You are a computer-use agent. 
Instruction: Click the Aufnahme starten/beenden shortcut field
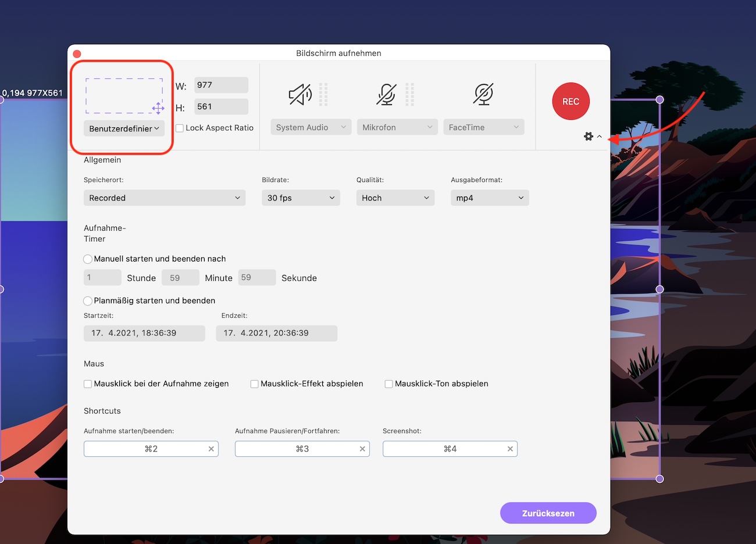pyautogui.click(x=151, y=449)
